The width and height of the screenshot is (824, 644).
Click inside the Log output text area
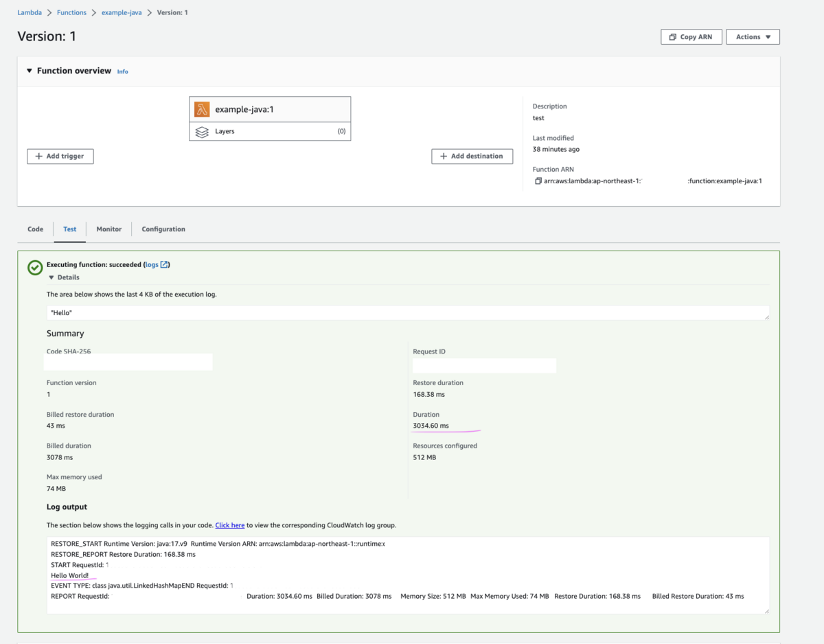point(408,575)
